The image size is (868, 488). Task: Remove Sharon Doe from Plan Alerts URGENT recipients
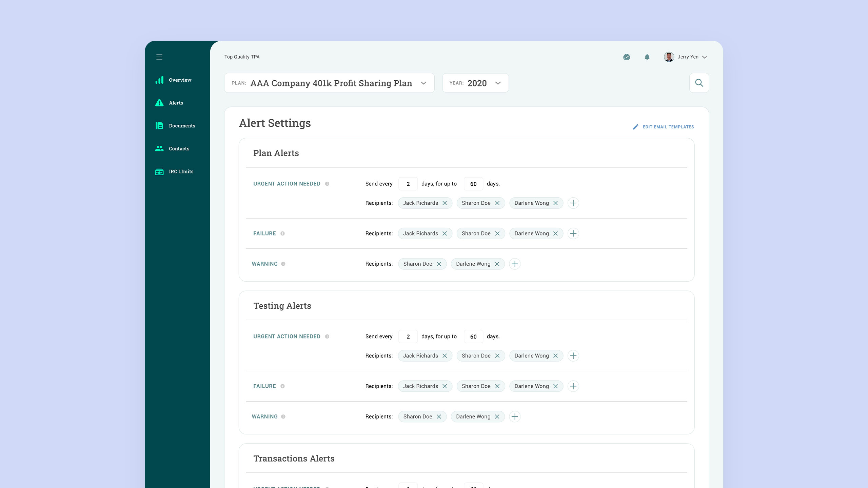(497, 203)
